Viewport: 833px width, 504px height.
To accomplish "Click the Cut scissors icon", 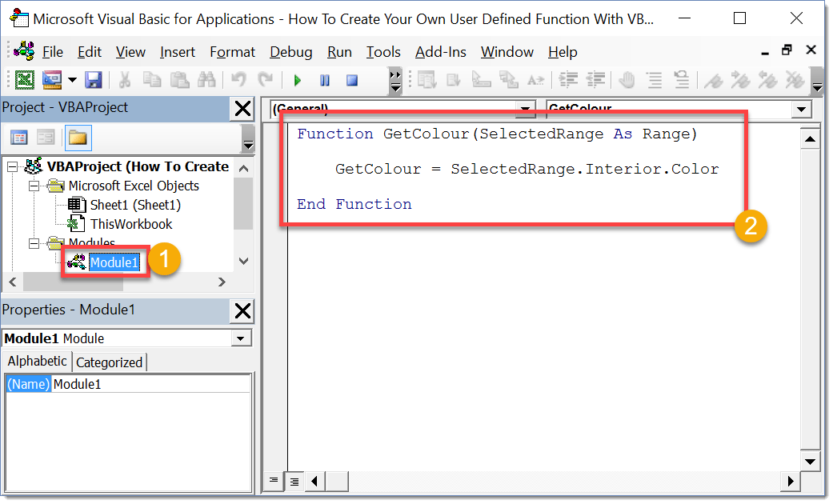I will point(125,80).
